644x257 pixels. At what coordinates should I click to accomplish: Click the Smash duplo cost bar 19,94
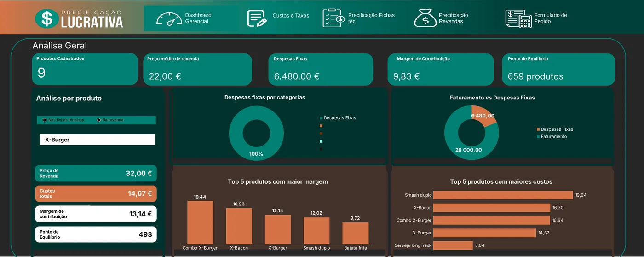503,195
